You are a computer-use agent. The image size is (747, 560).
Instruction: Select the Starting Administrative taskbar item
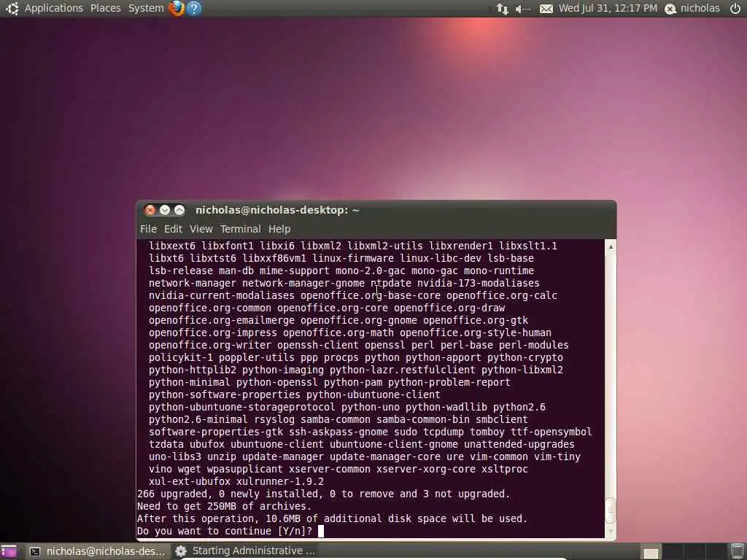tap(245, 551)
